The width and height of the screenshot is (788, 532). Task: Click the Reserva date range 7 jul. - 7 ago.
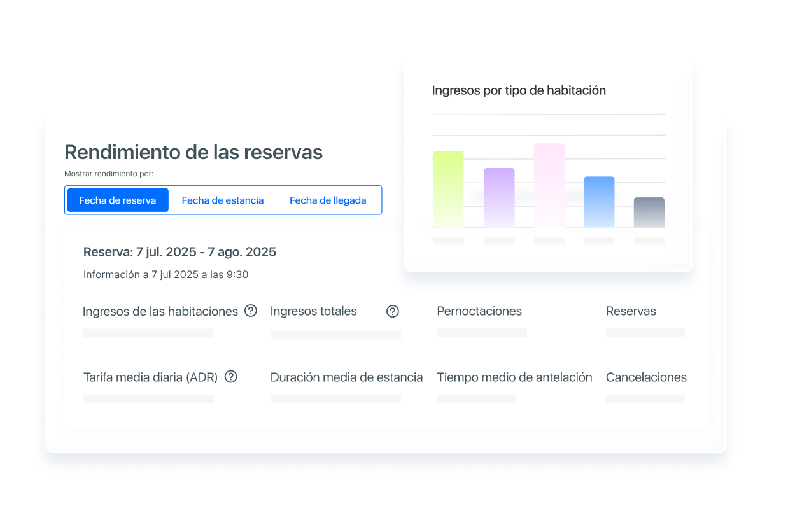(x=179, y=252)
